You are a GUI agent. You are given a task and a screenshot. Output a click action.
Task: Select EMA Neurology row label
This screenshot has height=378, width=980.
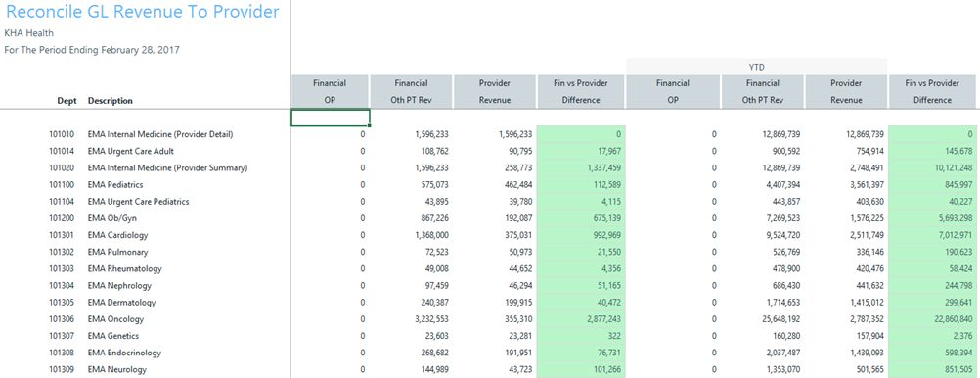click(116, 370)
